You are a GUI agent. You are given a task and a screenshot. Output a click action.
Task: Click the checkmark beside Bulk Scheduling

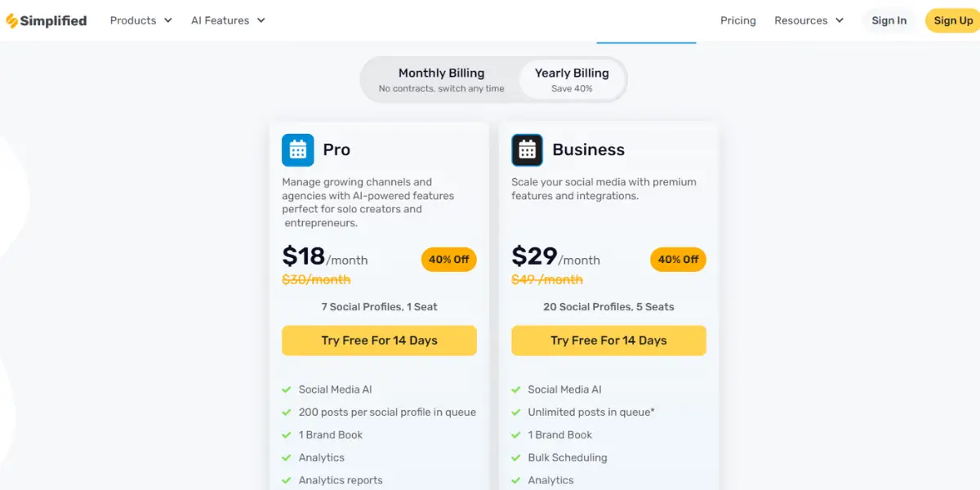(x=515, y=458)
